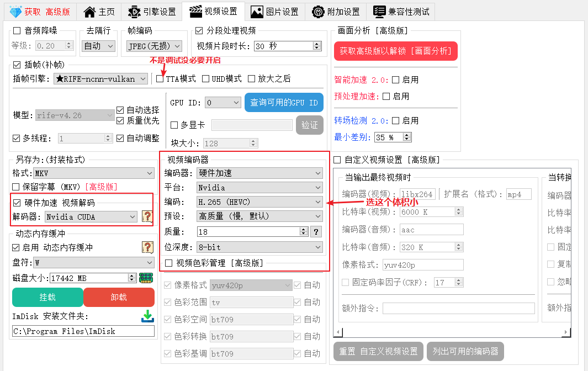Click the help icon beside 解码器 dropdown
Image resolution: width=588 pixels, height=371 pixels.
click(147, 216)
